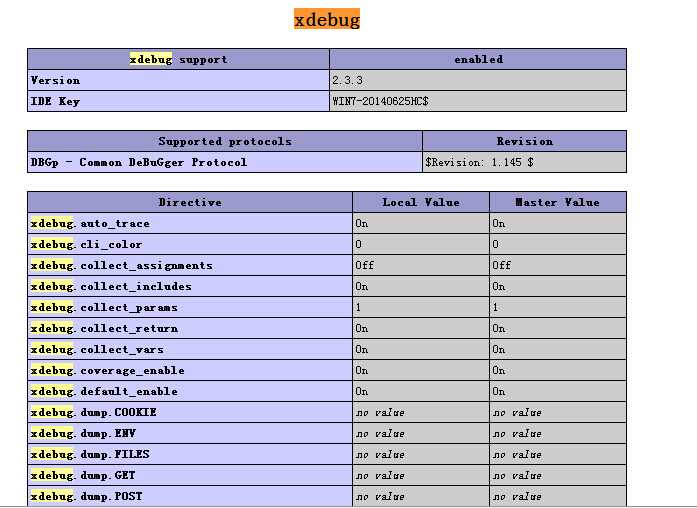Click xdebug.coverage_enable local value On
Screen dimensions: 697x508
pos(421,371)
